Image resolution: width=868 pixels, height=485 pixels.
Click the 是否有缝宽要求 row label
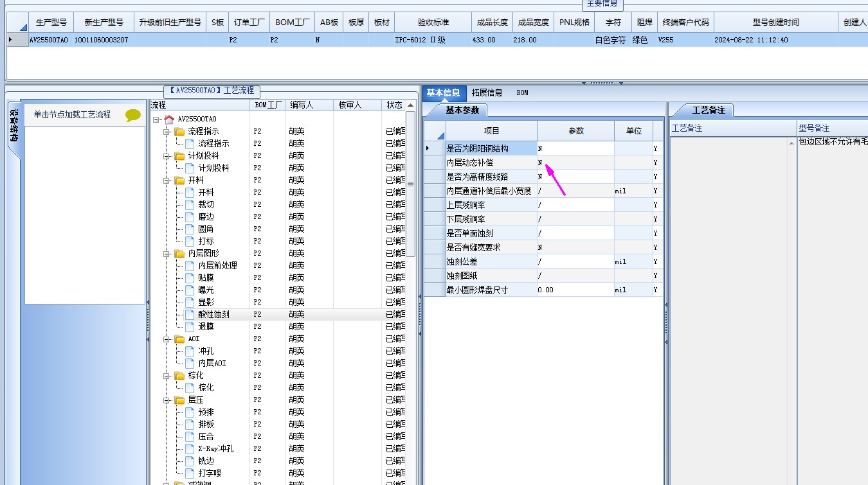(491, 247)
